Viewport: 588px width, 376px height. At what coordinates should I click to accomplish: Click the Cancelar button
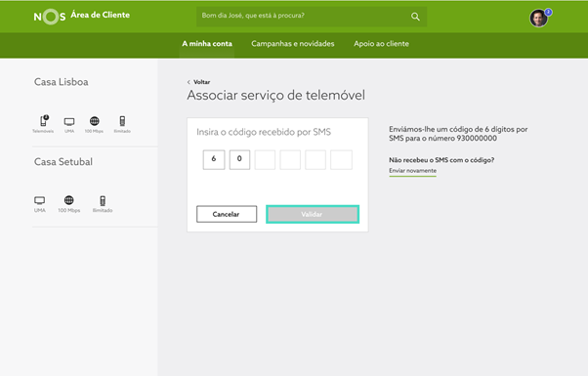tap(227, 214)
